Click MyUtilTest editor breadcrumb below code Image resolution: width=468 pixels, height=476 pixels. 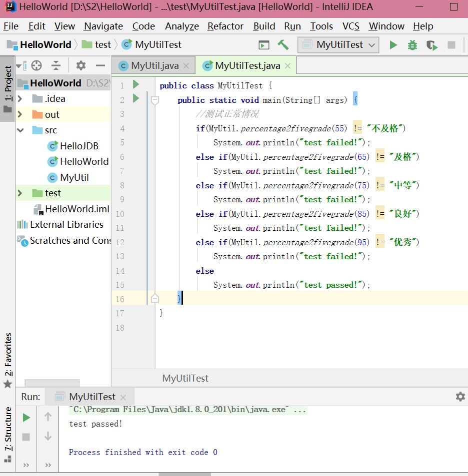point(185,378)
